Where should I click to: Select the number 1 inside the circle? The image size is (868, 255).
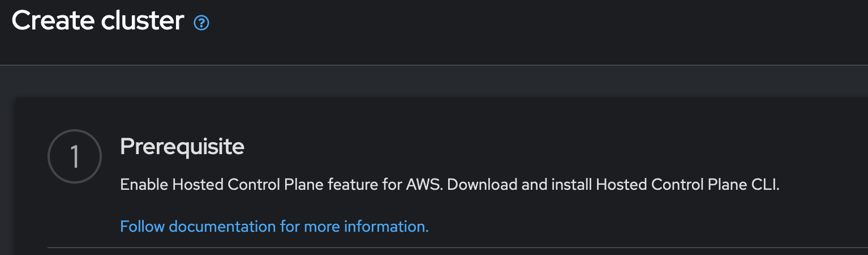point(75,158)
